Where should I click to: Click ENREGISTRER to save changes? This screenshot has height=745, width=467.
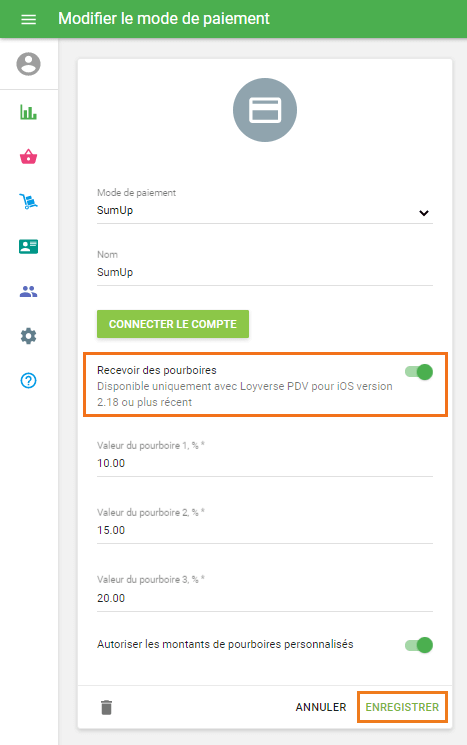(402, 707)
